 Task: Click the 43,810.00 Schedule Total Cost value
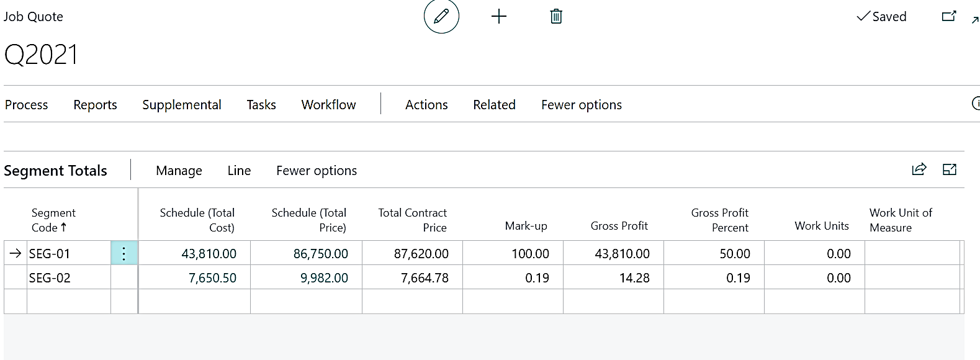click(x=209, y=254)
